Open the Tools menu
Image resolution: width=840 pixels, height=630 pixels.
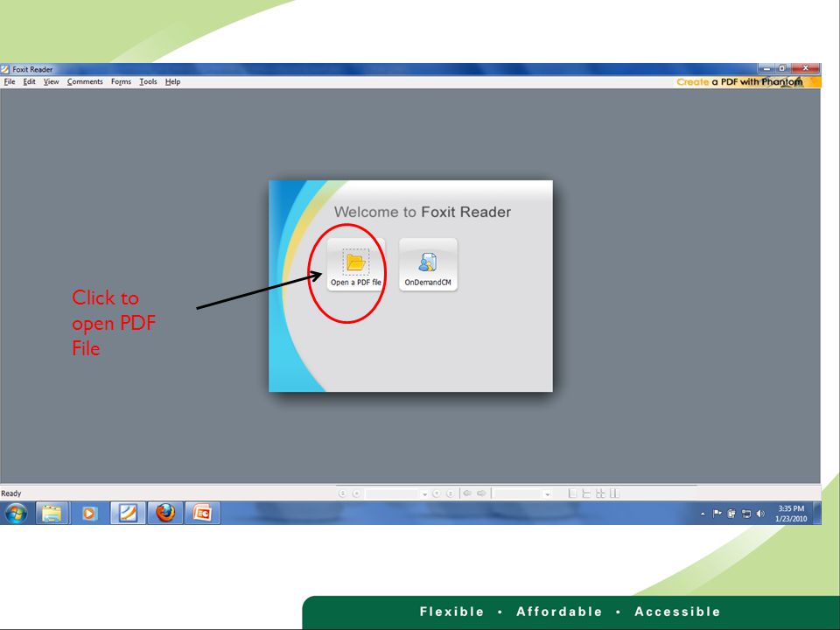(x=148, y=81)
